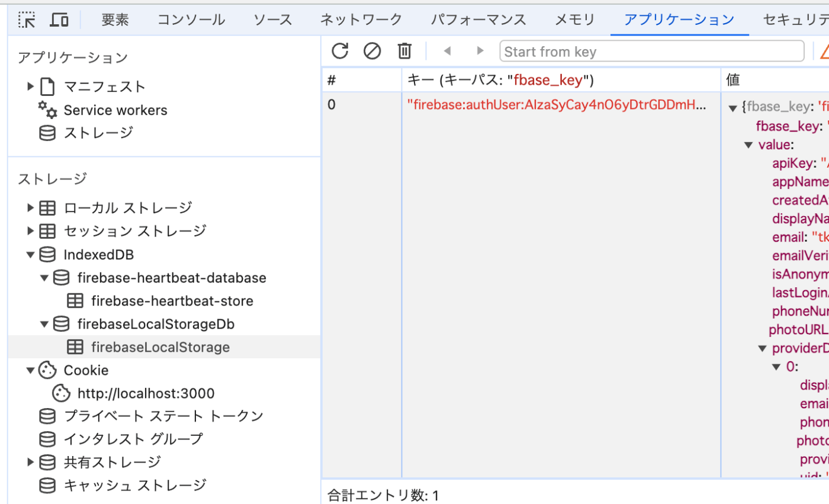Click the IndexedDB database icon
Image resolution: width=829 pixels, height=504 pixels.
(x=47, y=255)
